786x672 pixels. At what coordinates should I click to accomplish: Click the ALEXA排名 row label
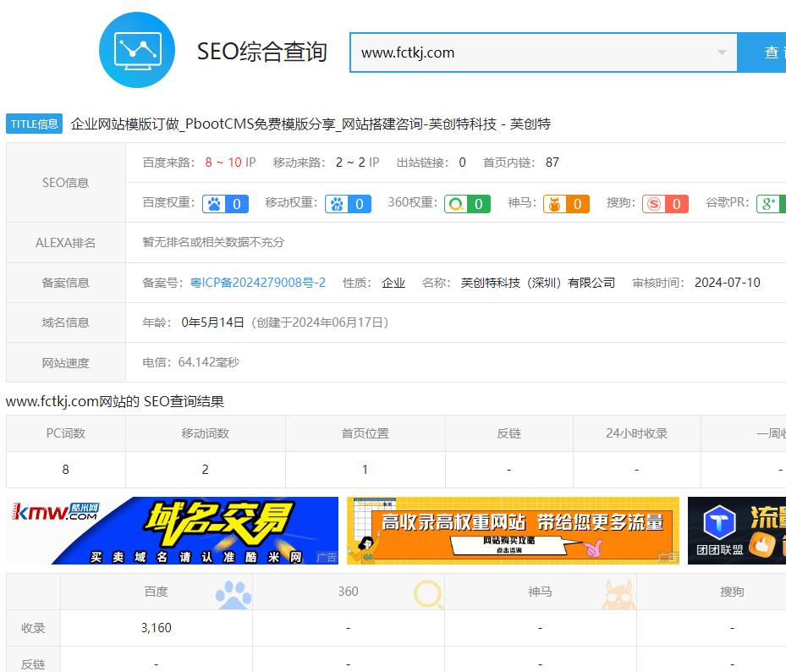coord(66,243)
